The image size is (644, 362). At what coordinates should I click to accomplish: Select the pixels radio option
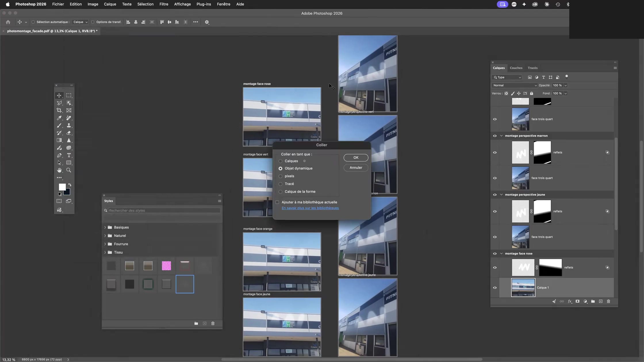click(280, 176)
